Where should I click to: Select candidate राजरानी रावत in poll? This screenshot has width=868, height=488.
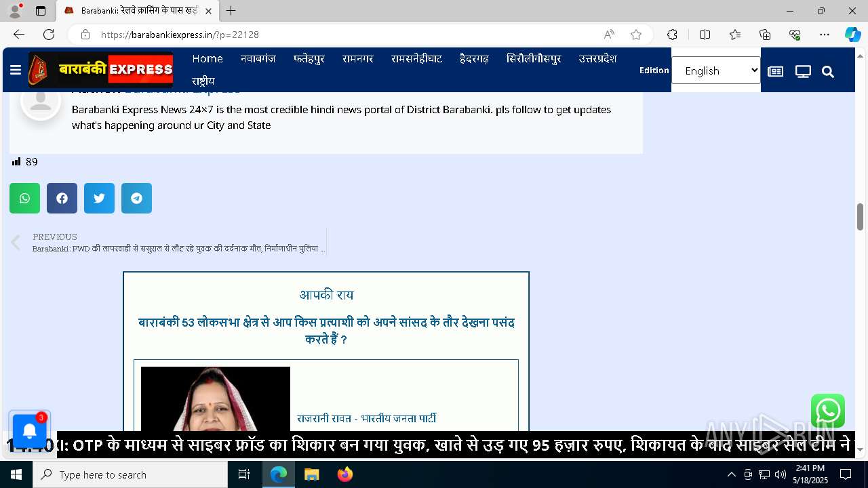tap(366, 419)
